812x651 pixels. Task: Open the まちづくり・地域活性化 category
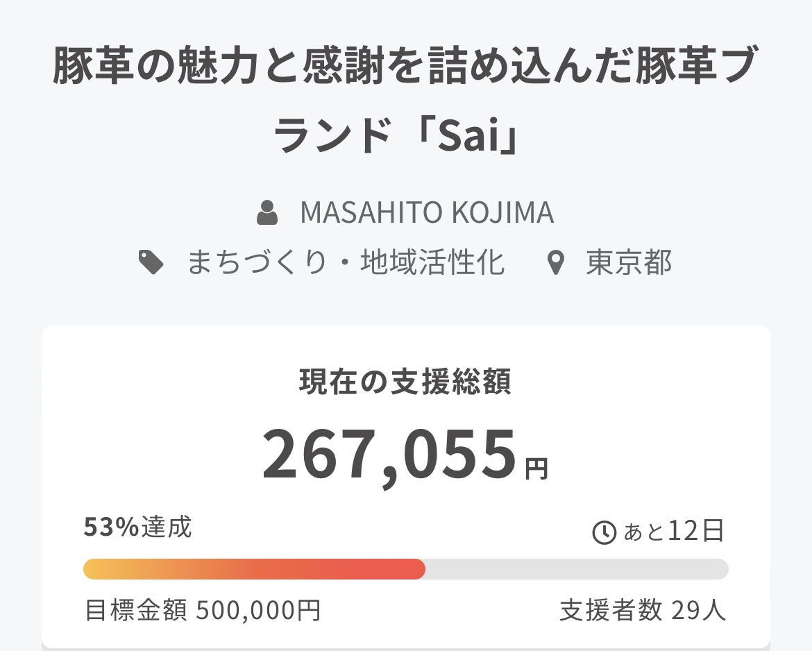346,263
